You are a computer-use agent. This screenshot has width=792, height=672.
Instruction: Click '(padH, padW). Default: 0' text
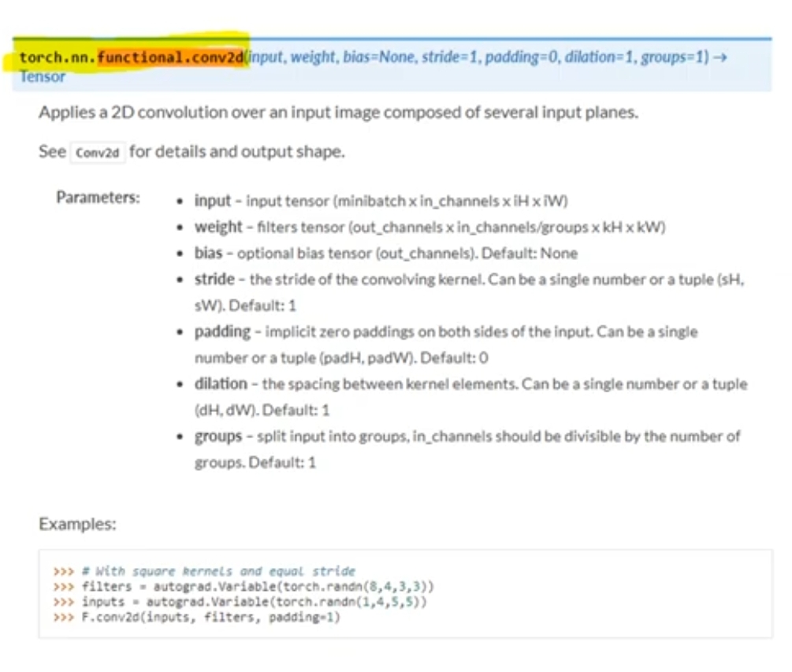pos(404,358)
